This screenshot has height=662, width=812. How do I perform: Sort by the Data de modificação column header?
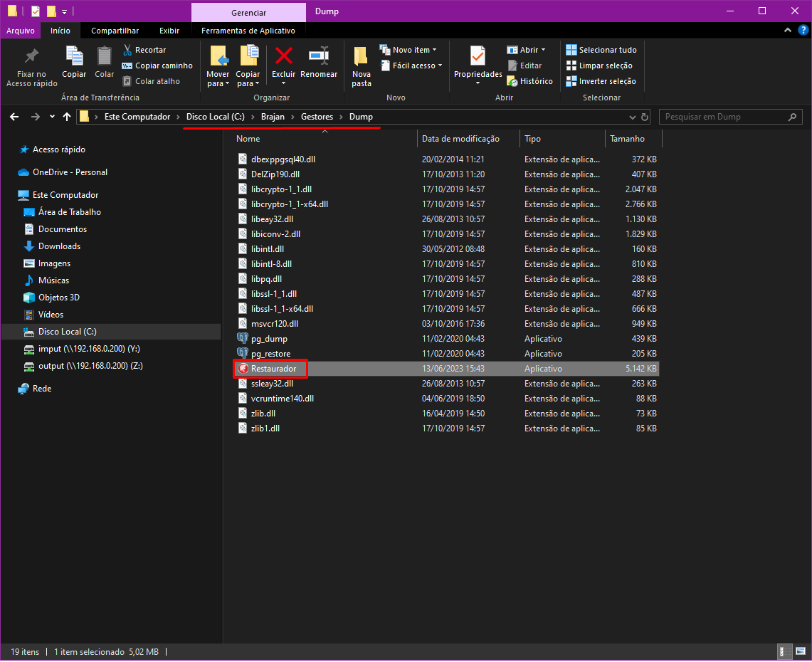(x=460, y=139)
